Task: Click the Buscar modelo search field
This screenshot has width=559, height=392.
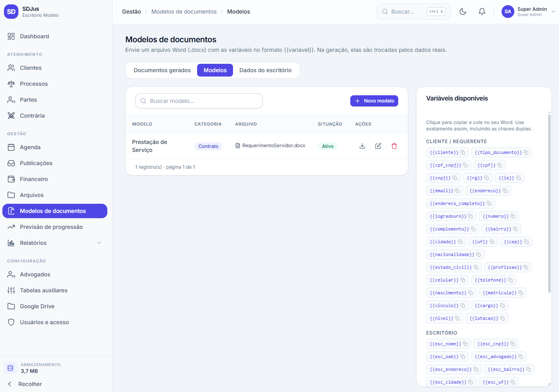Action: [199, 101]
